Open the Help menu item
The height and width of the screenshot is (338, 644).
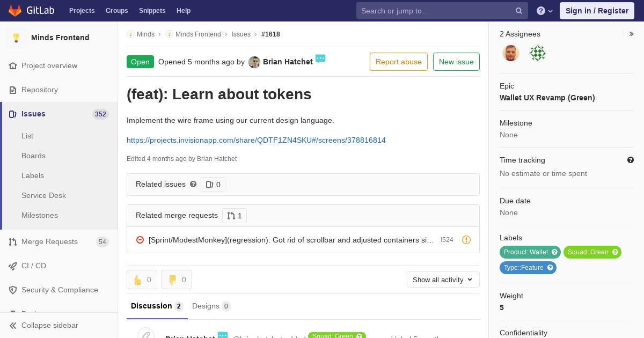pyautogui.click(x=184, y=11)
